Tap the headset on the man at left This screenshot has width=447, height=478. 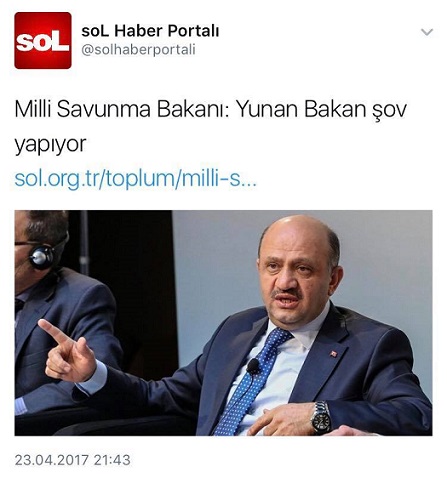pyautogui.click(x=42, y=257)
